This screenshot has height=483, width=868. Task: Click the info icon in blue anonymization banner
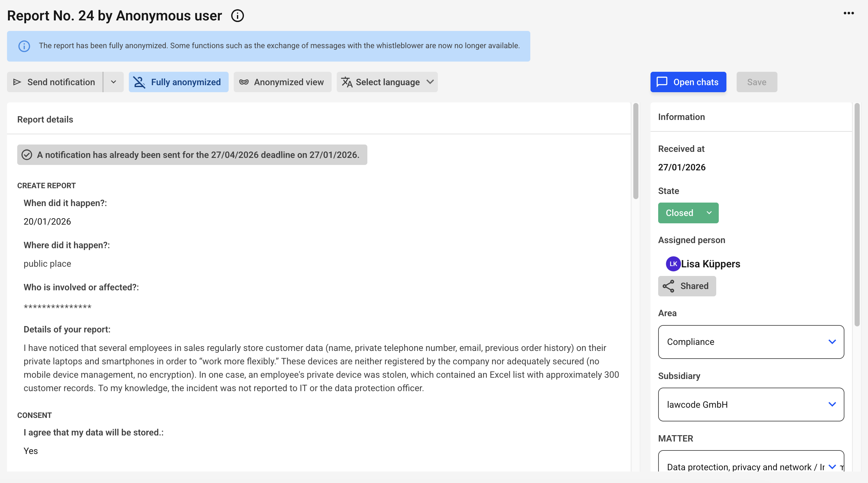[x=24, y=46]
